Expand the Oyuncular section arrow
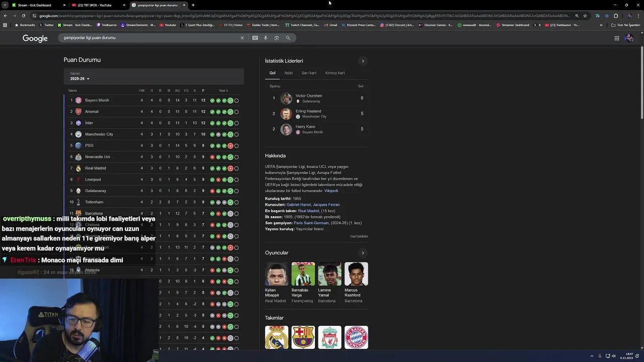This screenshot has height=362, width=644. click(363, 253)
